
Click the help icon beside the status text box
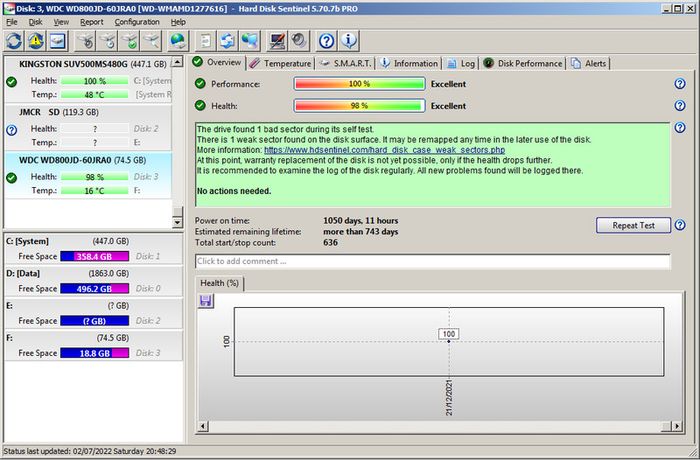point(680,128)
